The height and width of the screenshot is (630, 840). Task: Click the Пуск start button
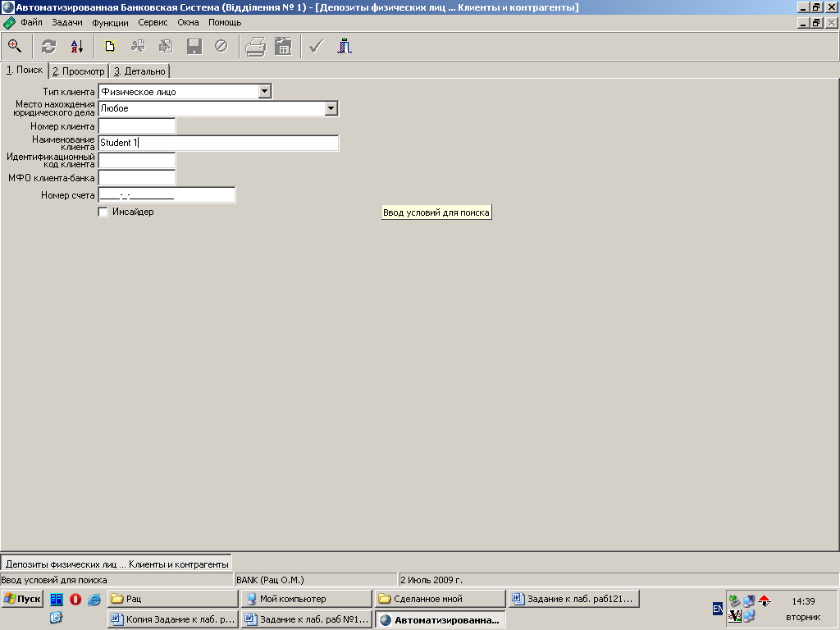22,599
